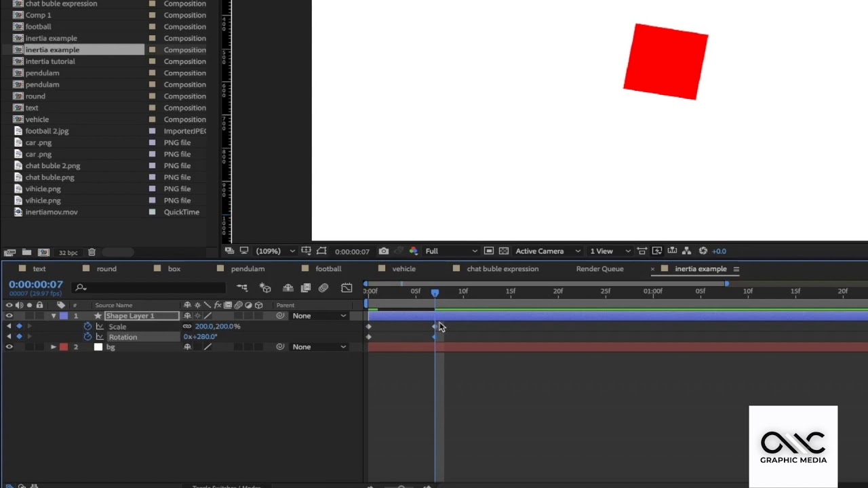Click the Rotation value 0x+280.0°
This screenshot has height=488, width=868.
(x=200, y=337)
